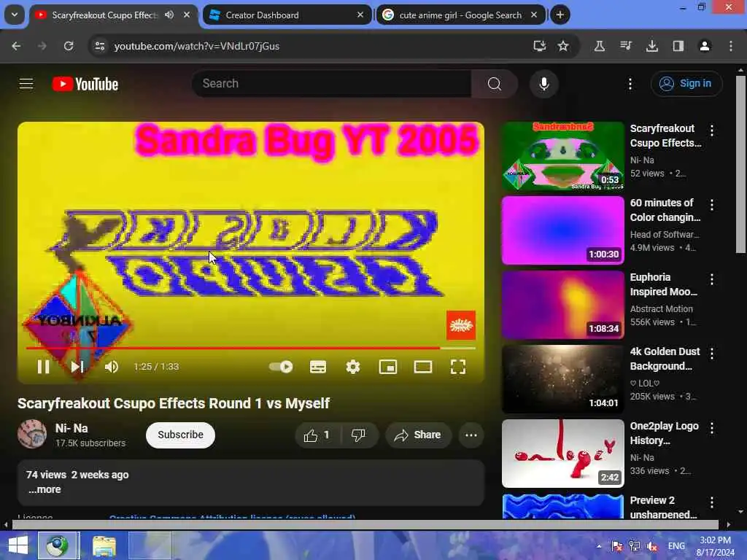Open options for One2play Logo History

click(x=712, y=427)
